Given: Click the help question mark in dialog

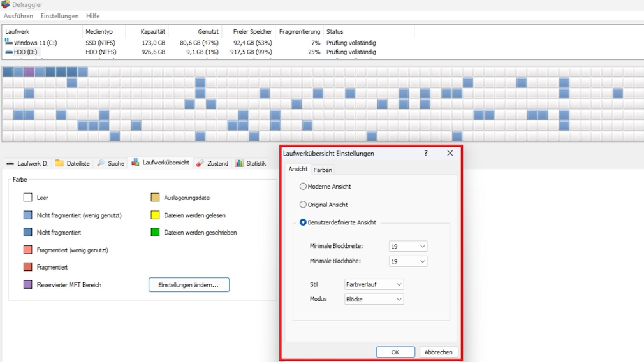Looking at the screenshot, I should (426, 154).
